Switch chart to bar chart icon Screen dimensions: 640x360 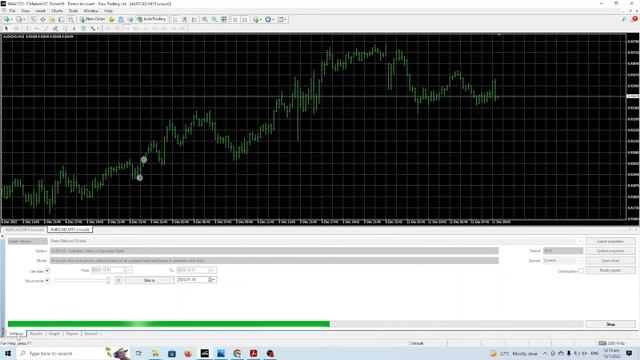tap(176, 19)
